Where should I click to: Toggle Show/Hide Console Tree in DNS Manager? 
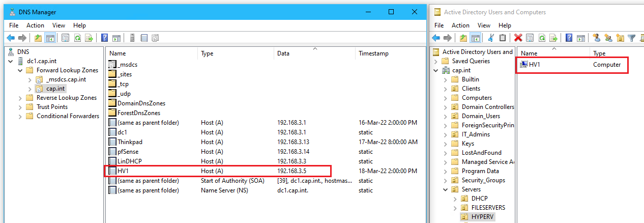coord(50,38)
